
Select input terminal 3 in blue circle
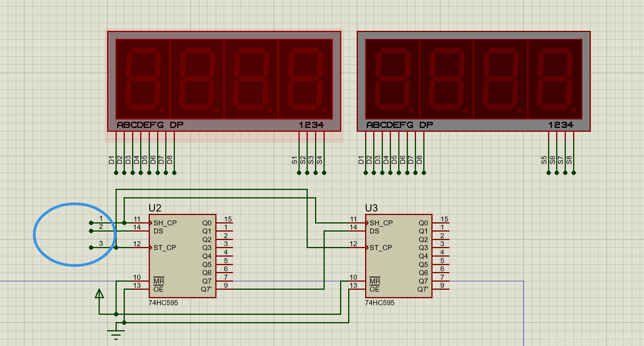click(91, 247)
